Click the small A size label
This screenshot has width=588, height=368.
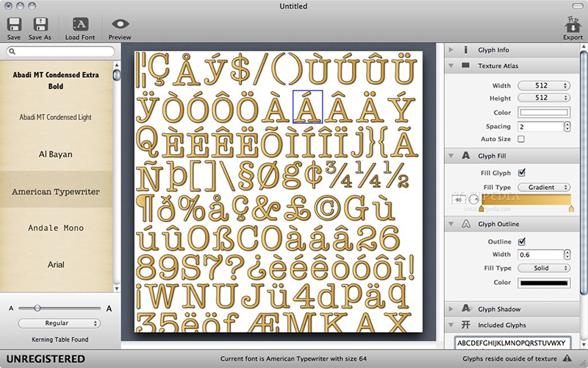point(11,308)
